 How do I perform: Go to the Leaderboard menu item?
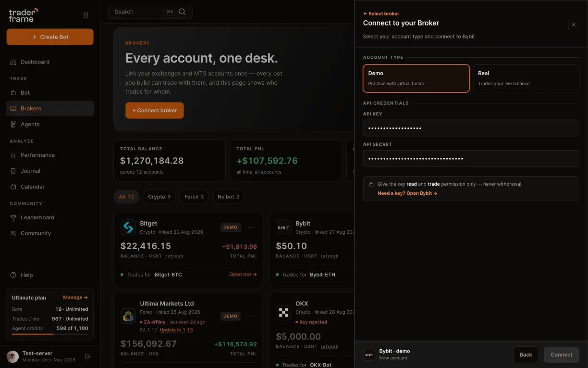50,217
